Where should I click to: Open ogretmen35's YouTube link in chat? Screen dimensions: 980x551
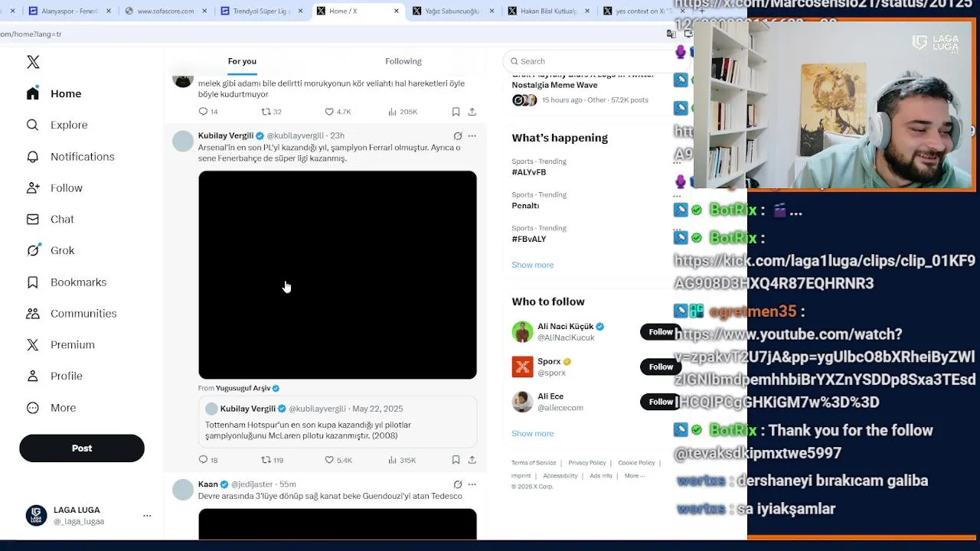coord(825,368)
